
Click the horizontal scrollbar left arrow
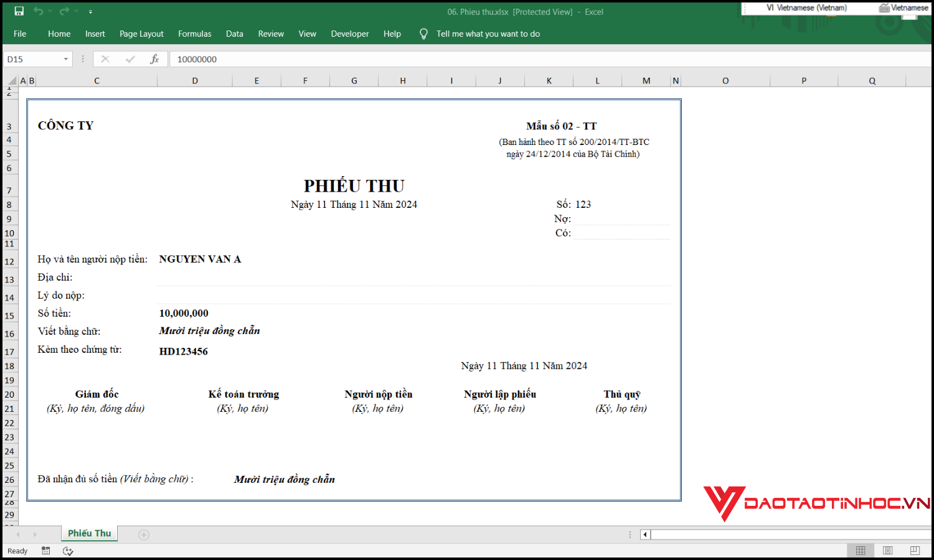(x=645, y=534)
